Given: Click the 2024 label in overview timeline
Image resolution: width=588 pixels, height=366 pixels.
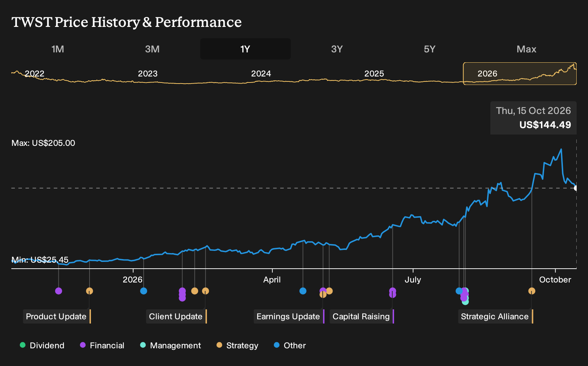Looking at the screenshot, I should (x=261, y=74).
